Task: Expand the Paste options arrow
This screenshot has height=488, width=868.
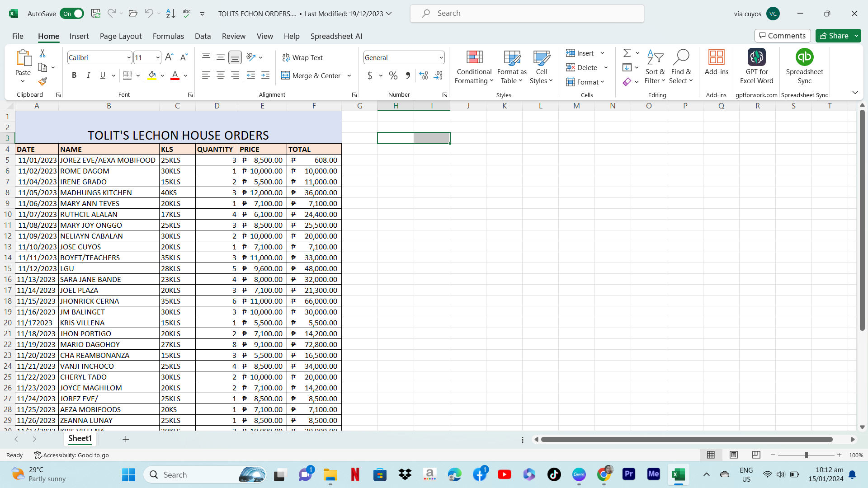Action: pos(23,82)
